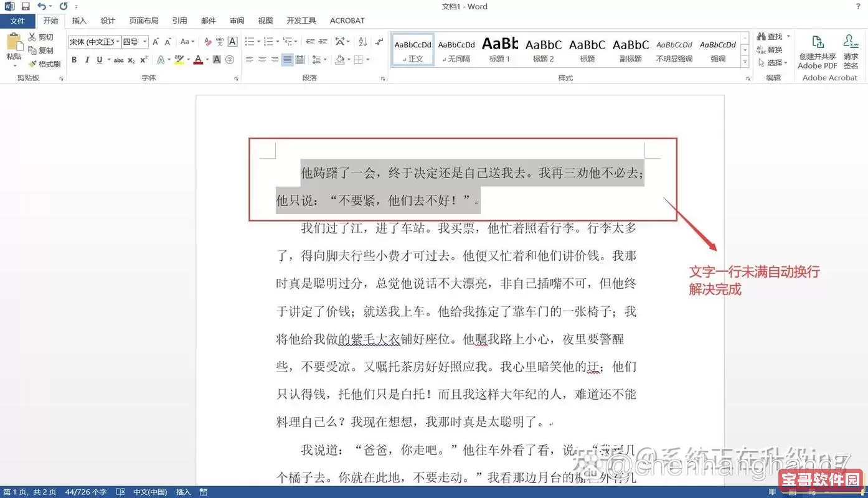This screenshot has height=498, width=868.
Task: Open the 邮件 ribbon tab
Action: point(209,21)
